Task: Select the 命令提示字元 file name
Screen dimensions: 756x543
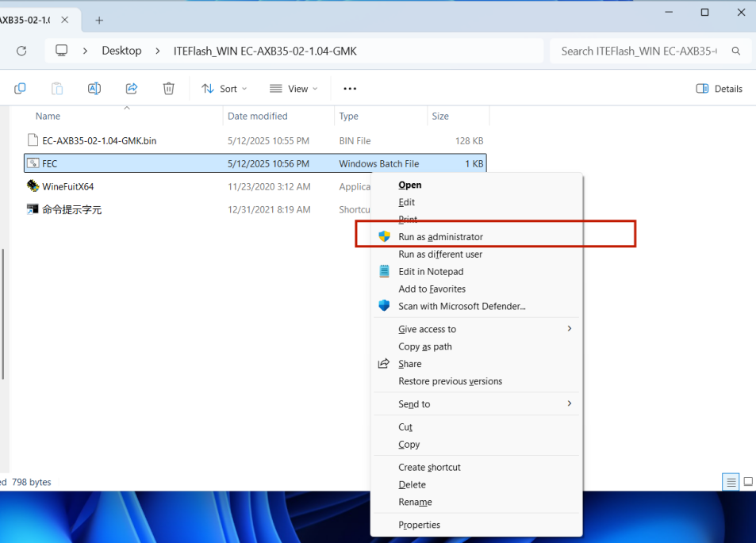Action: [72, 209]
